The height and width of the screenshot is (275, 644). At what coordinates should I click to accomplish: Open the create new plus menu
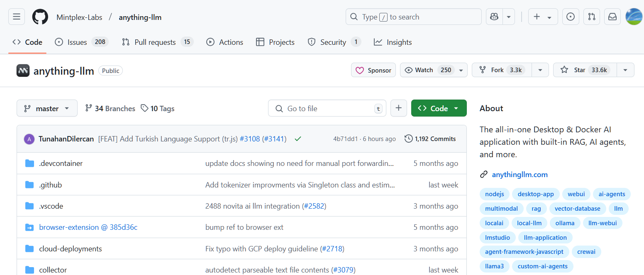click(543, 17)
